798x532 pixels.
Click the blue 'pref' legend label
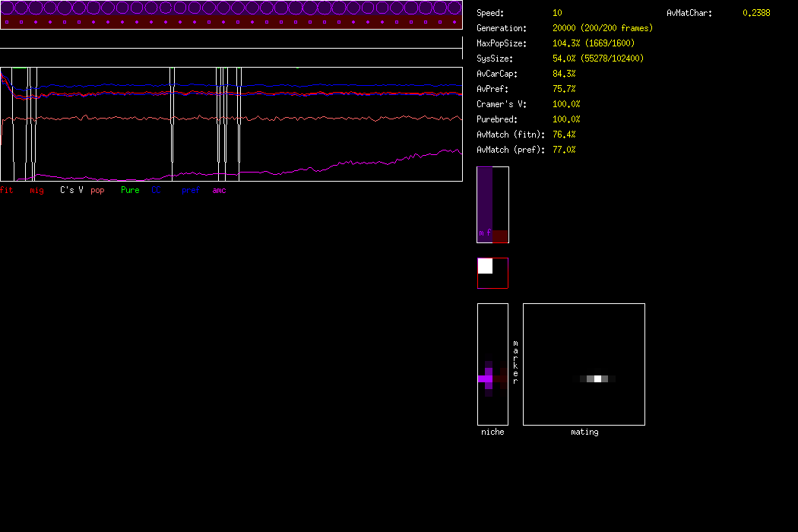coord(190,190)
